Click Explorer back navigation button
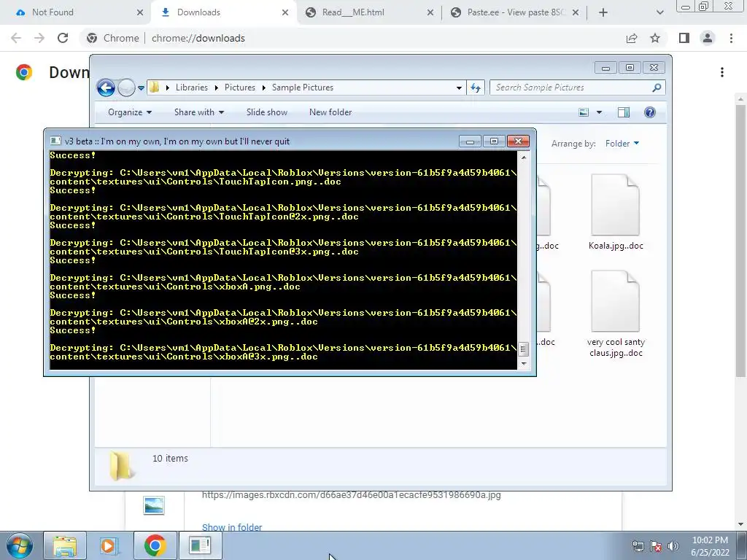This screenshot has height=560, width=747. [x=106, y=87]
